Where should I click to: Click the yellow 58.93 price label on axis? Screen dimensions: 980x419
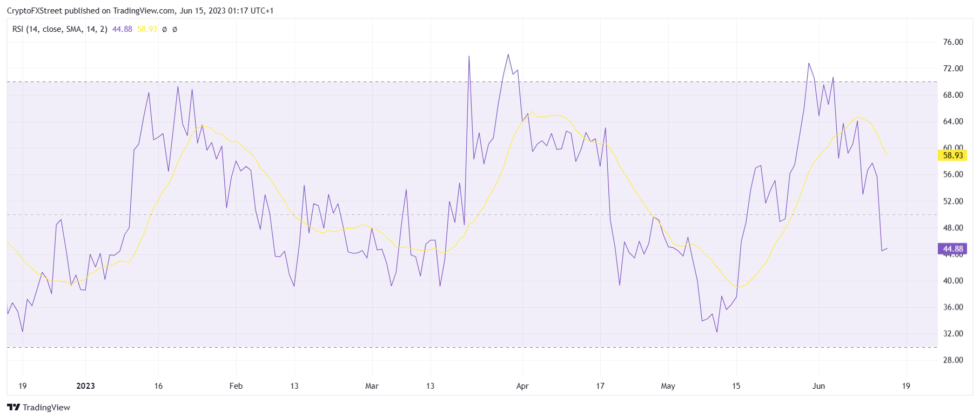coord(952,156)
